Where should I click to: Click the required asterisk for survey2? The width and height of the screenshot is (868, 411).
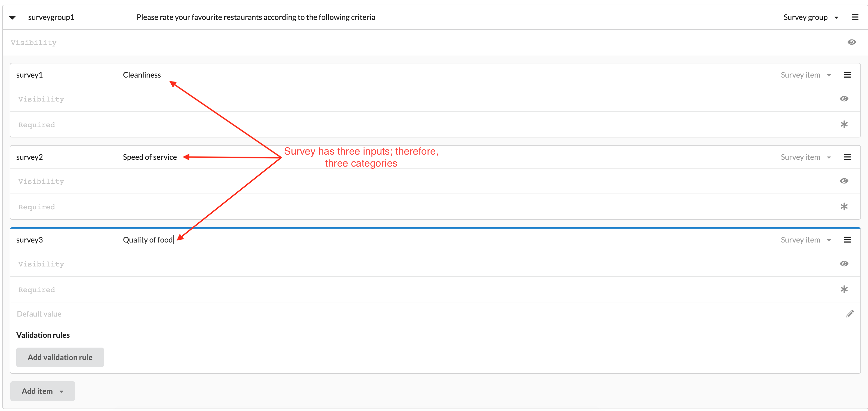coord(844,207)
